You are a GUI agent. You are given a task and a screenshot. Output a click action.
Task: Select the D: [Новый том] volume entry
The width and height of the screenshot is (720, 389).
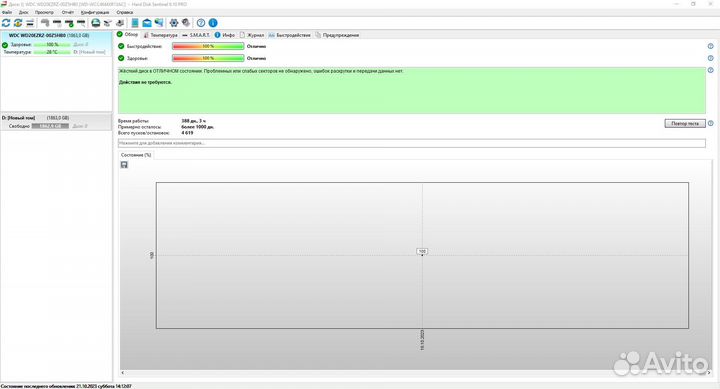[56, 122]
